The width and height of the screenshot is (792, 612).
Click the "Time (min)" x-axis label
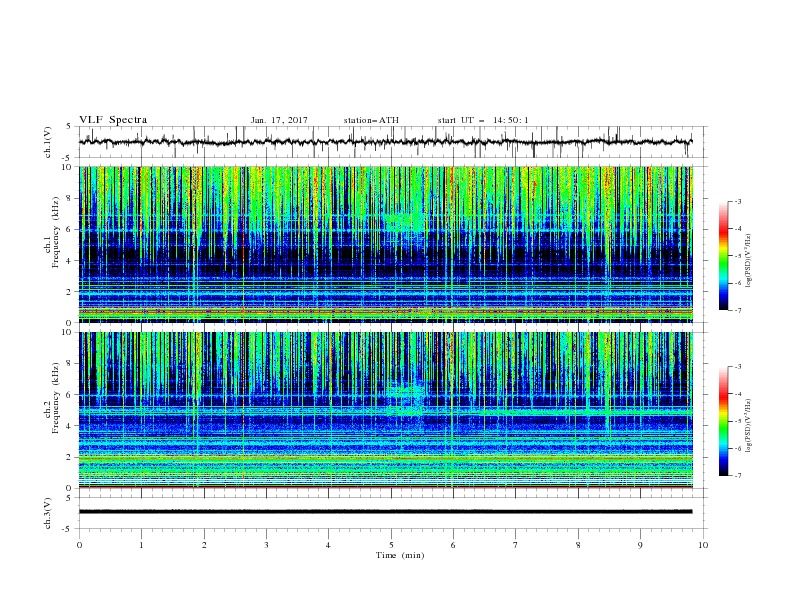pos(400,555)
